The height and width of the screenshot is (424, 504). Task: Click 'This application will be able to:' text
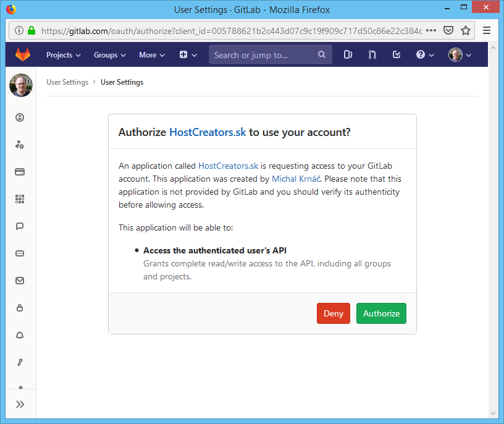(176, 228)
